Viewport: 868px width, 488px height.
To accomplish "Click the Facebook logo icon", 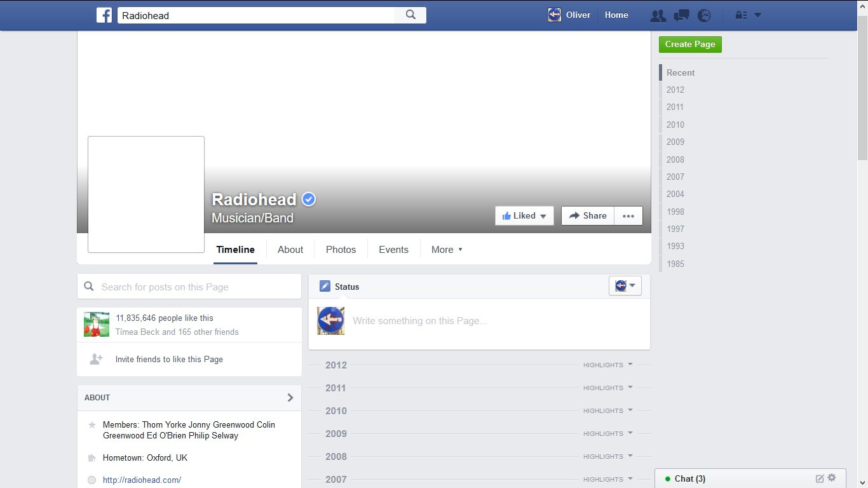I will 104,15.
